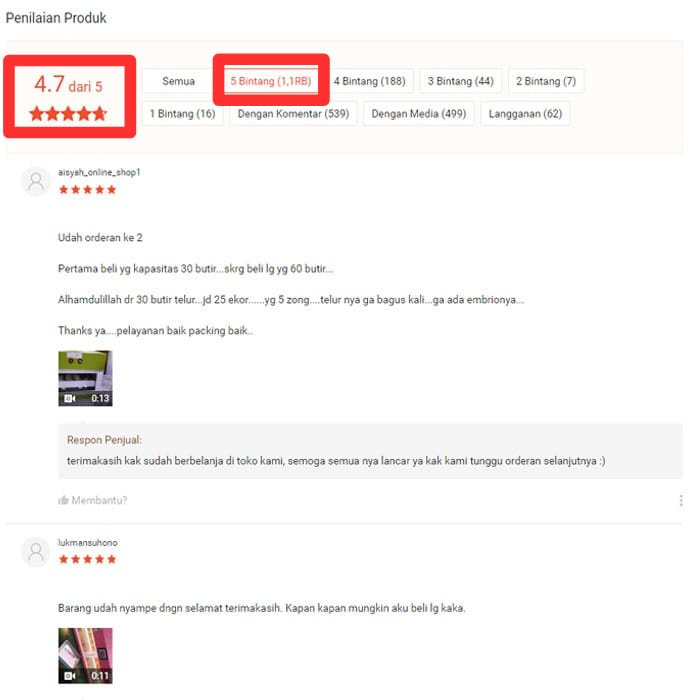Filter reviews by 5 Bintang (1,1RB)
This screenshot has height=700, width=700.
tap(271, 81)
